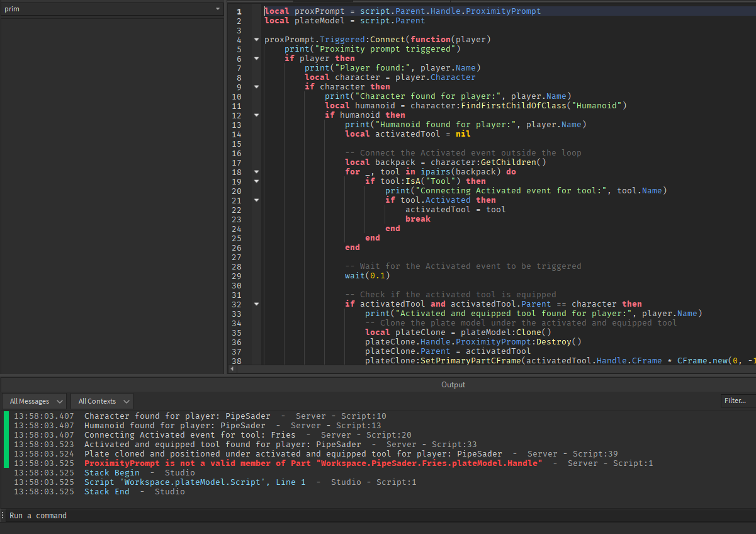The image size is (756, 534).
Task: Collapse the "if tool.Activated then" block
Action: coord(256,200)
